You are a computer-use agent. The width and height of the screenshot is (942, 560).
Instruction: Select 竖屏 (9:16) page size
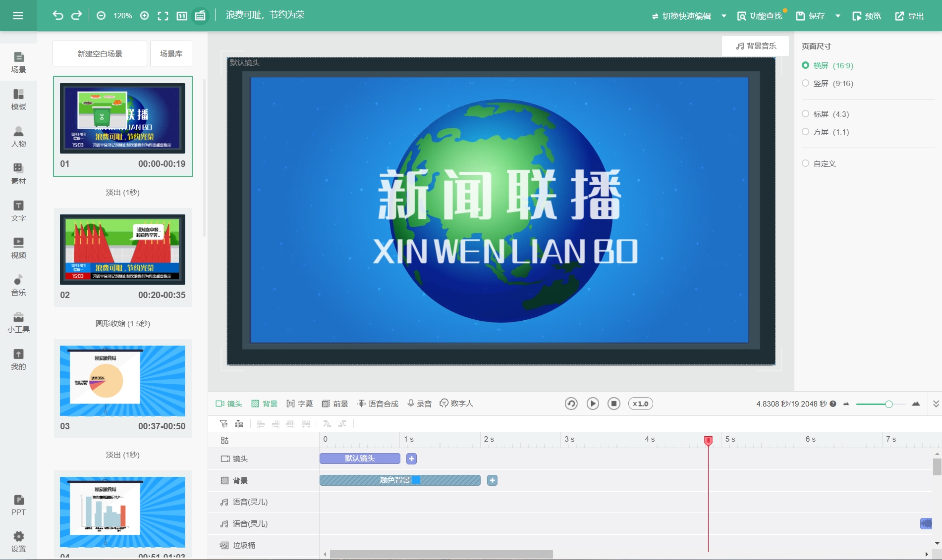point(828,83)
